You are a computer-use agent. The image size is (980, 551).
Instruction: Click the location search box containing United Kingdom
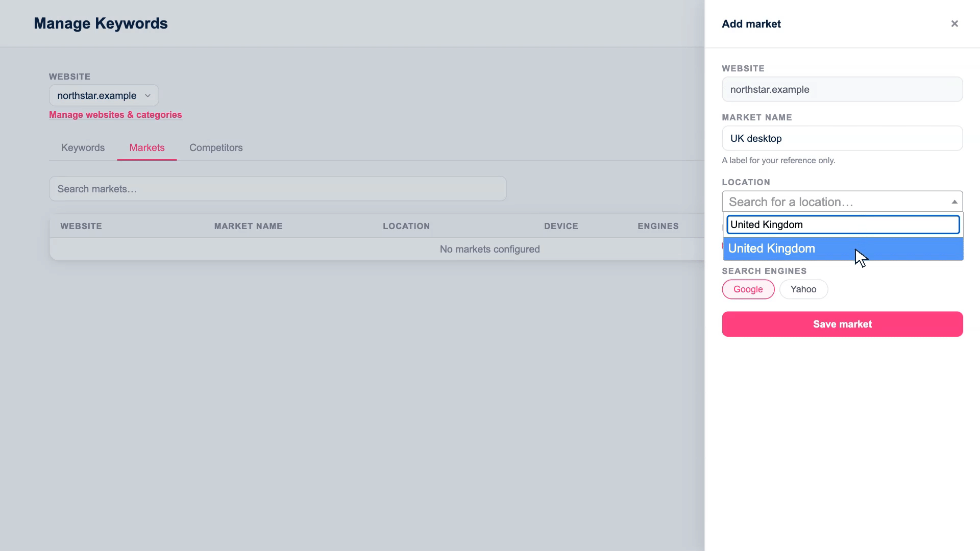843,224
